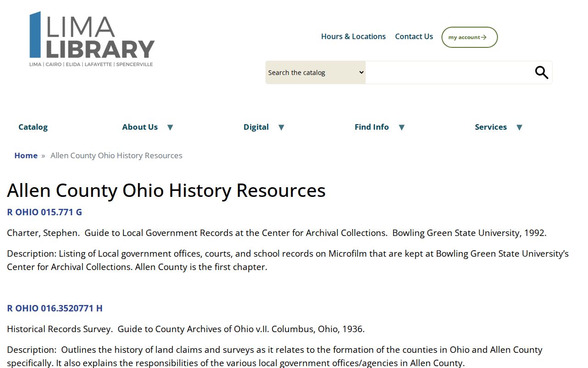Image resolution: width=588 pixels, height=368 pixels.
Task: Click the Allen County Ohio History Resources heading
Action: pos(166,190)
